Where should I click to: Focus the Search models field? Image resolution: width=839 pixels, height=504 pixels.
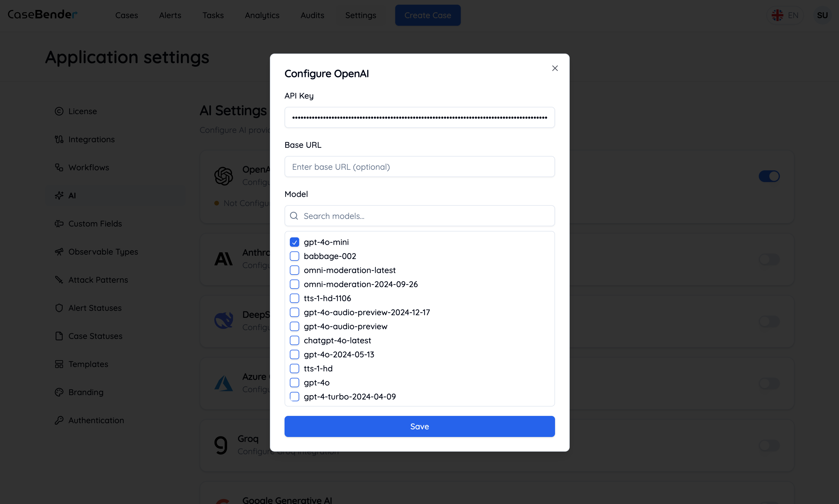click(x=419, y=216)
